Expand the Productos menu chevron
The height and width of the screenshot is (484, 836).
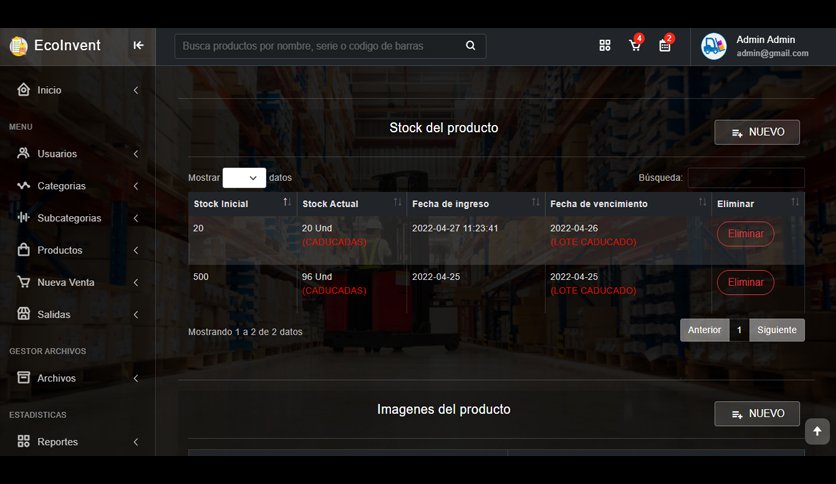(136, 250)
